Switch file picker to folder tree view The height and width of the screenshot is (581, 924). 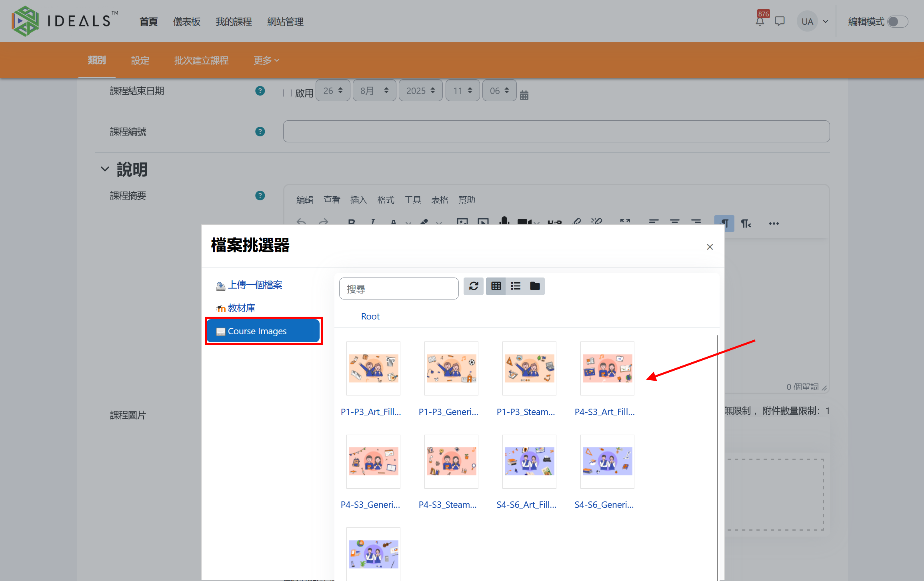(x=535, y=286)
